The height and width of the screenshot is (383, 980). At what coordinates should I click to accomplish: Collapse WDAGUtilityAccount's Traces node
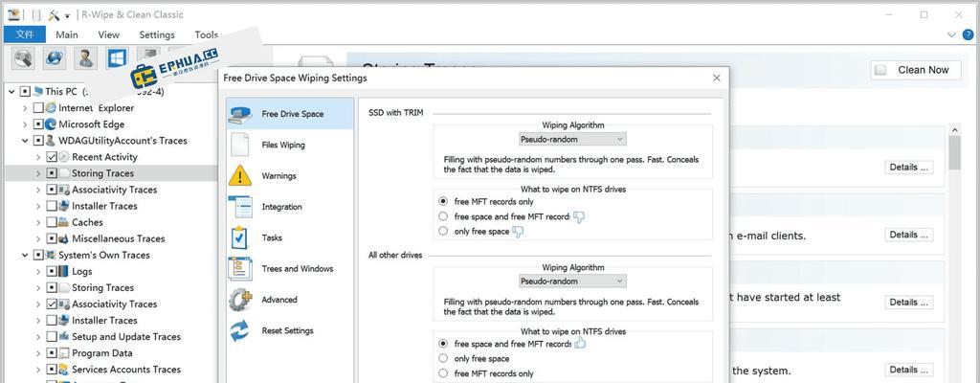(25, 141)
